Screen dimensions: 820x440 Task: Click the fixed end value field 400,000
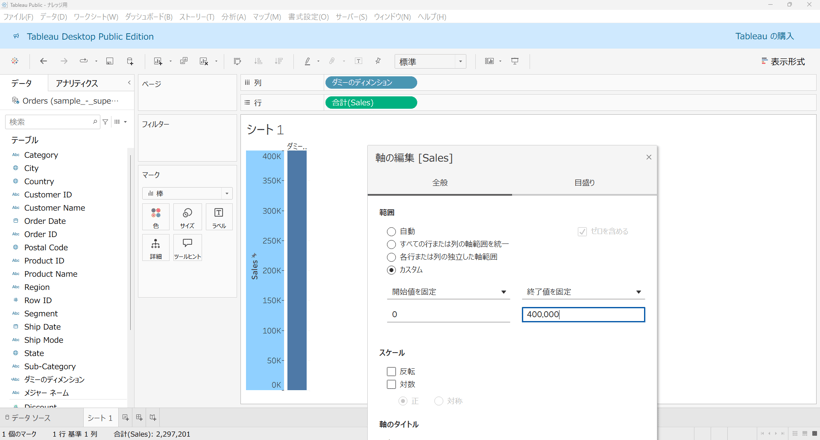coord(583,314)
